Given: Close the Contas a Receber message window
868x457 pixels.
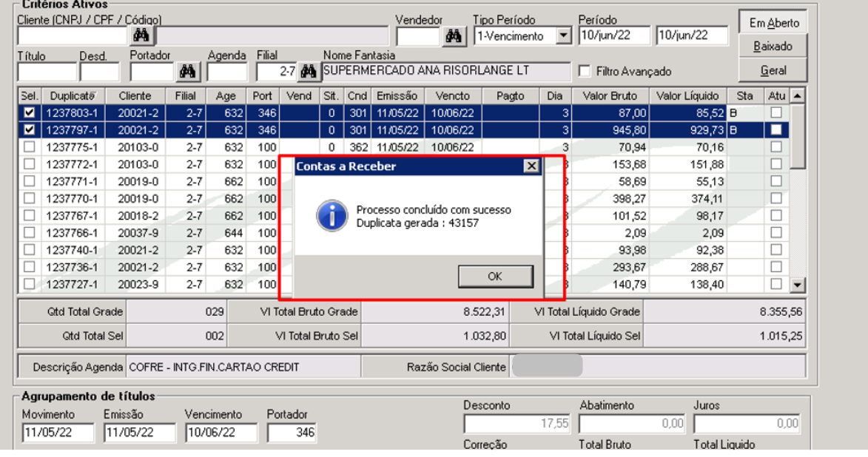Looking at the screenshot, I should click(532, 166).
